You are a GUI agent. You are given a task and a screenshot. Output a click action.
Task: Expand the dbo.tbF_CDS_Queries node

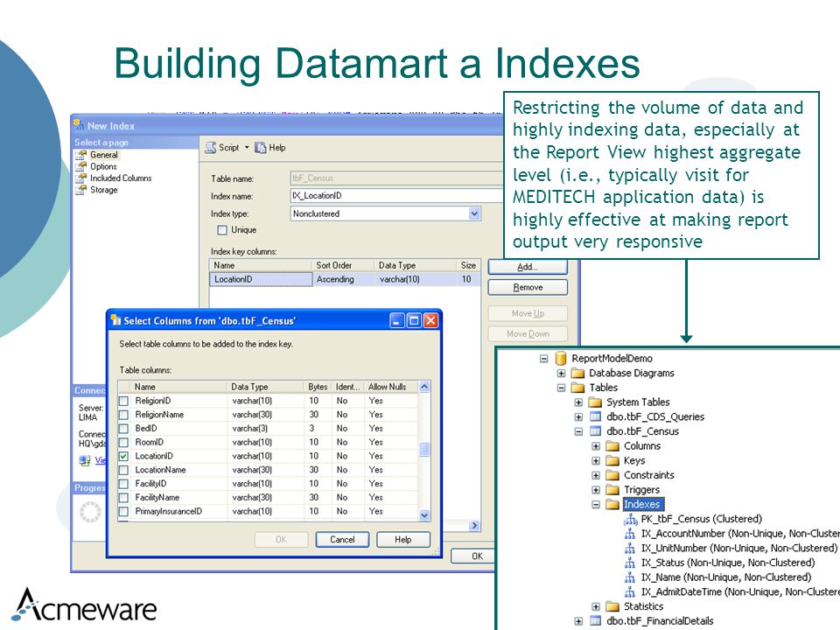[x=578, y=416]
